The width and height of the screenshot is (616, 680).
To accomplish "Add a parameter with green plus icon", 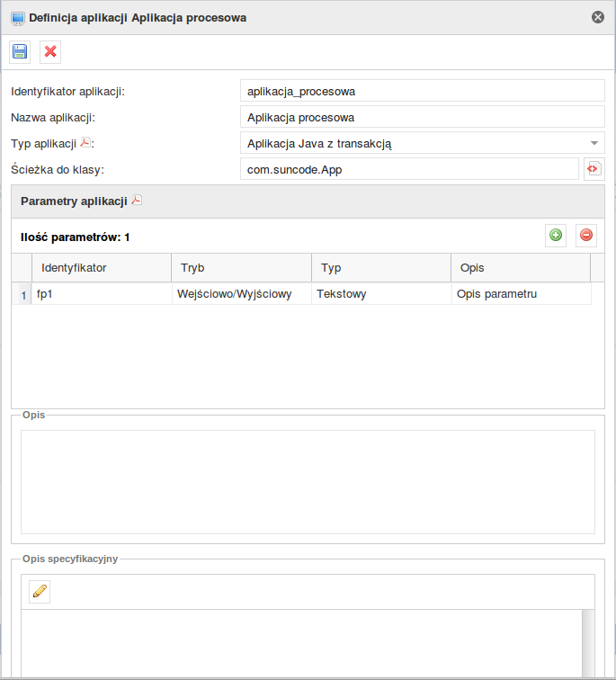I will 556,235.
